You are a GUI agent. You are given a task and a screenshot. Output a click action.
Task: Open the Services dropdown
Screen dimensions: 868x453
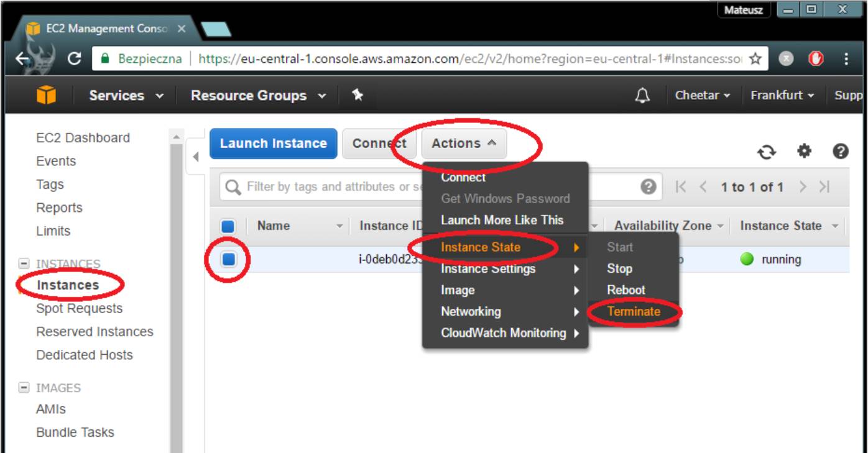pos(126,96)
